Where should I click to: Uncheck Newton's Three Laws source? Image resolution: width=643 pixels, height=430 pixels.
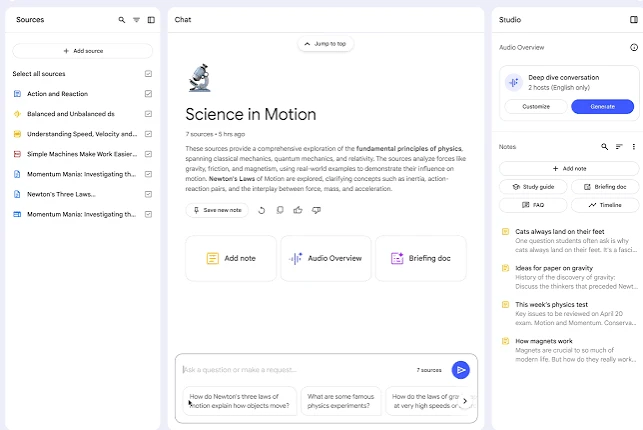[x=148, y=194]
